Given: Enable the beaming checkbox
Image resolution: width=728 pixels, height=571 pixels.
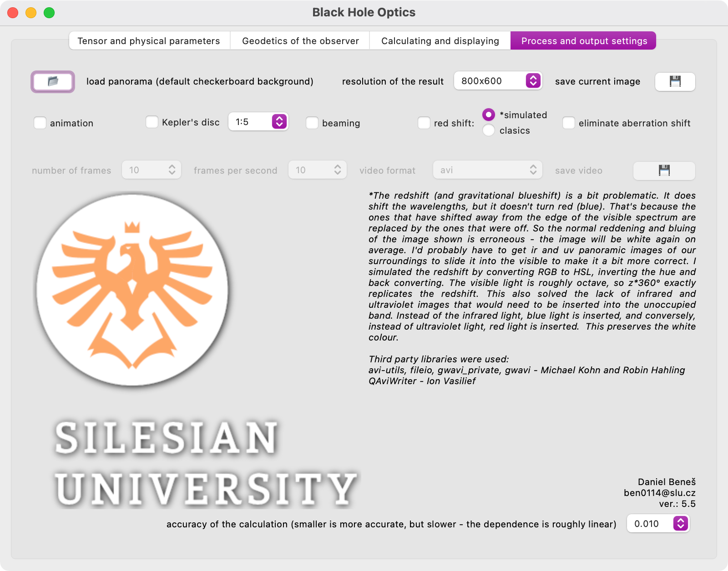Looking at the screenshot, I should click(x=312, y=123).
